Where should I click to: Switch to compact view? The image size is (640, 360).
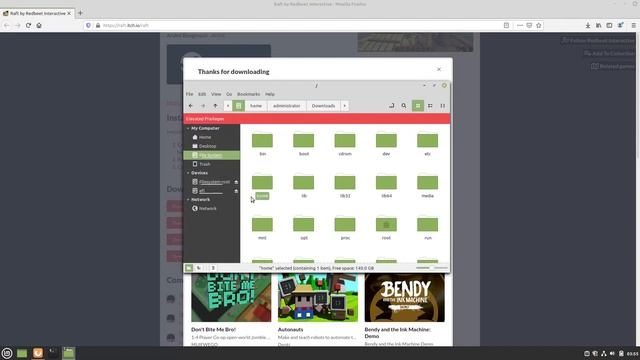[x=442, y=106]
